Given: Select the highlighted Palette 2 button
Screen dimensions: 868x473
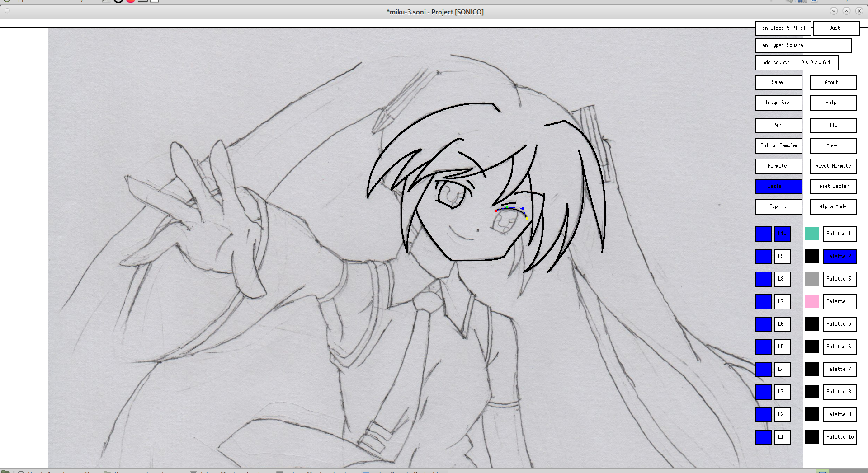Looking at the screenshot, I should (840, 256).
